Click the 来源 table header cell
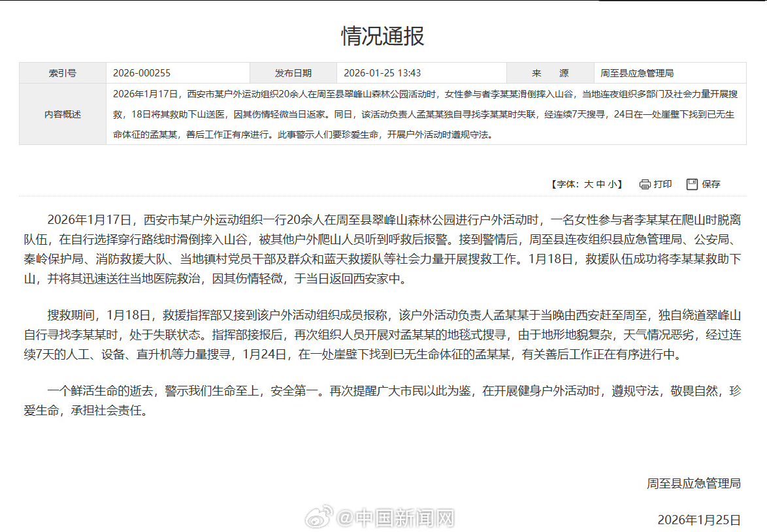The height and width of the screenshot is (532, 767). tap(549, 72)
